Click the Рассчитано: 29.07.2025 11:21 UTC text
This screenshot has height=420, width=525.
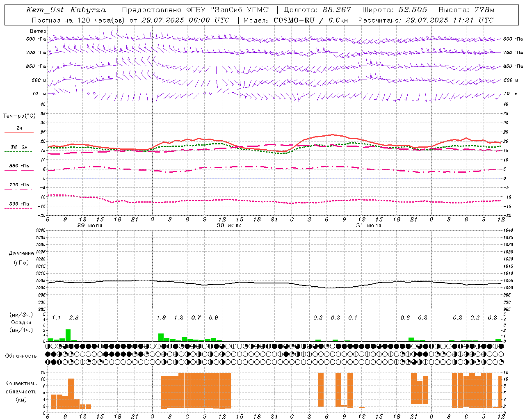(x=426, y=20)
